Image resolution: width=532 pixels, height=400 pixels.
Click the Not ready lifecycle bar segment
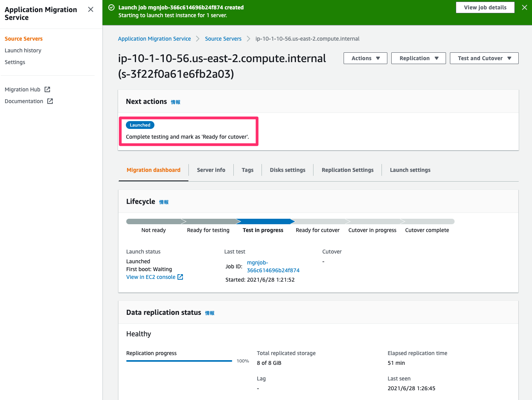[x=156, y=221]
